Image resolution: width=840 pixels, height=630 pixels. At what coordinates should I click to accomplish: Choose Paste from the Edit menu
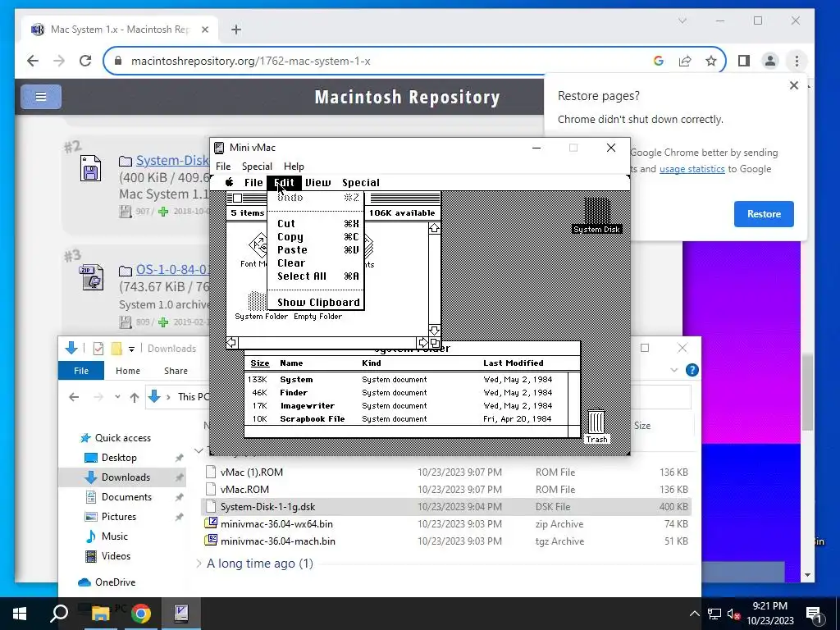point(316,249)
